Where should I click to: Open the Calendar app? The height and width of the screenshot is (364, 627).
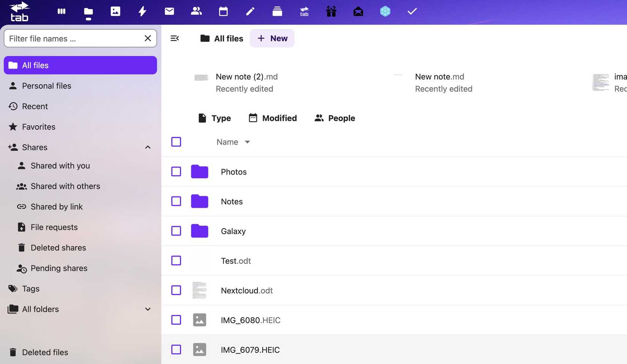[x=223, y=11]
